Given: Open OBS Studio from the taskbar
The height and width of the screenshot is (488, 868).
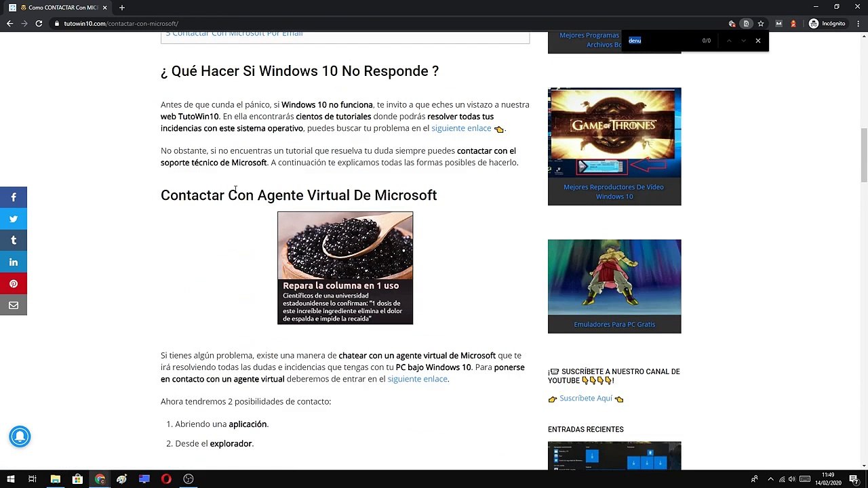Looking at the screenshot, I should [x=189, y=479].
